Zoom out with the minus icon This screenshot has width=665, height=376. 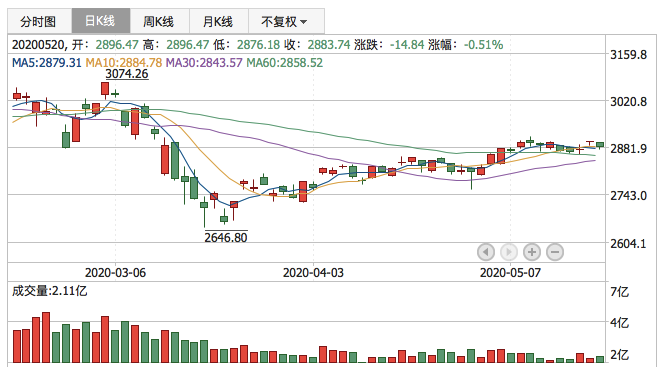click(555, 252)
